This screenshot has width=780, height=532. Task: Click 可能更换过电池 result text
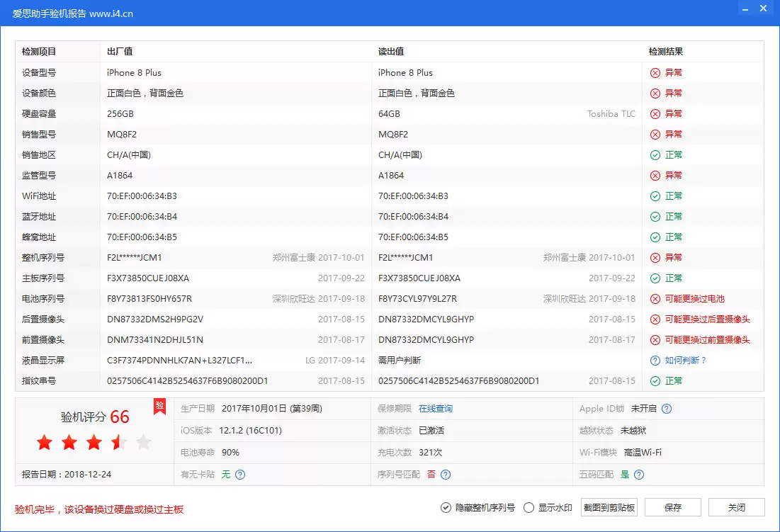tap(694, 299)
